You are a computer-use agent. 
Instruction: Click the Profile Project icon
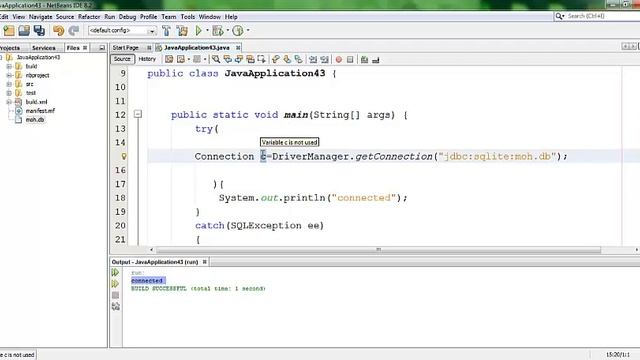[238, 31]
